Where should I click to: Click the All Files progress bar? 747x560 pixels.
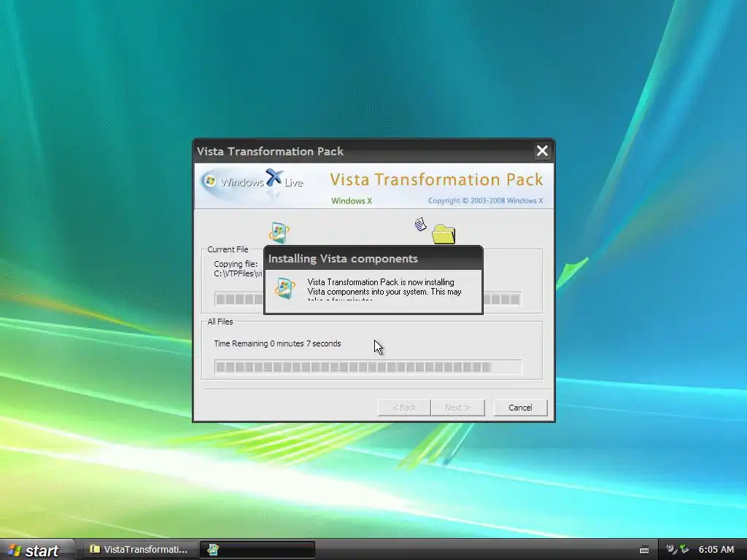368,367
